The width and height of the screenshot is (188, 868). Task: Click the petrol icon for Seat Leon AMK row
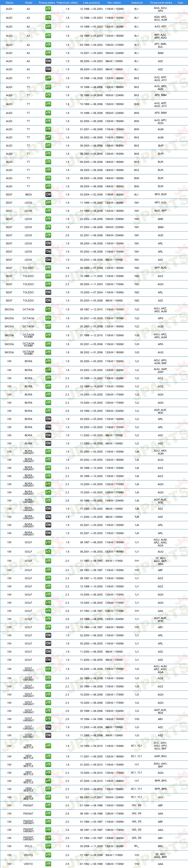[x=48, y=219]
